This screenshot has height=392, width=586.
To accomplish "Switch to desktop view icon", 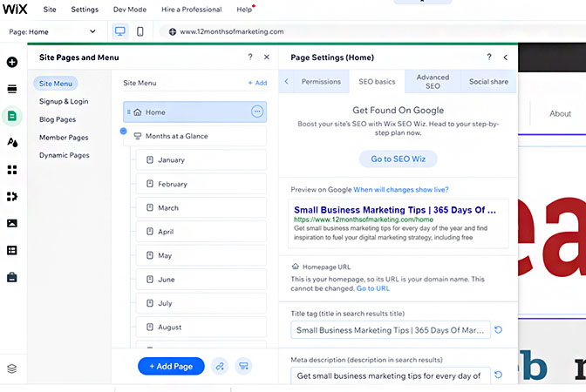I will 120,31.
